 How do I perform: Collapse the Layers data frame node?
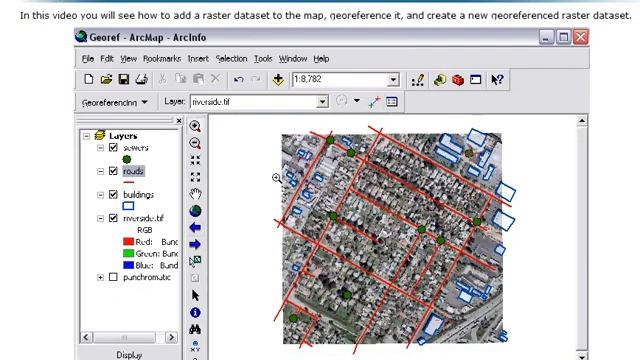click(x=87, y=136)
